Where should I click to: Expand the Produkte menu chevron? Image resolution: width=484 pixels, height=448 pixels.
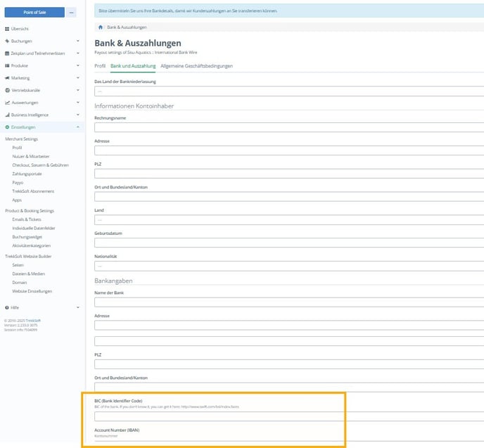tap(78, 65)
